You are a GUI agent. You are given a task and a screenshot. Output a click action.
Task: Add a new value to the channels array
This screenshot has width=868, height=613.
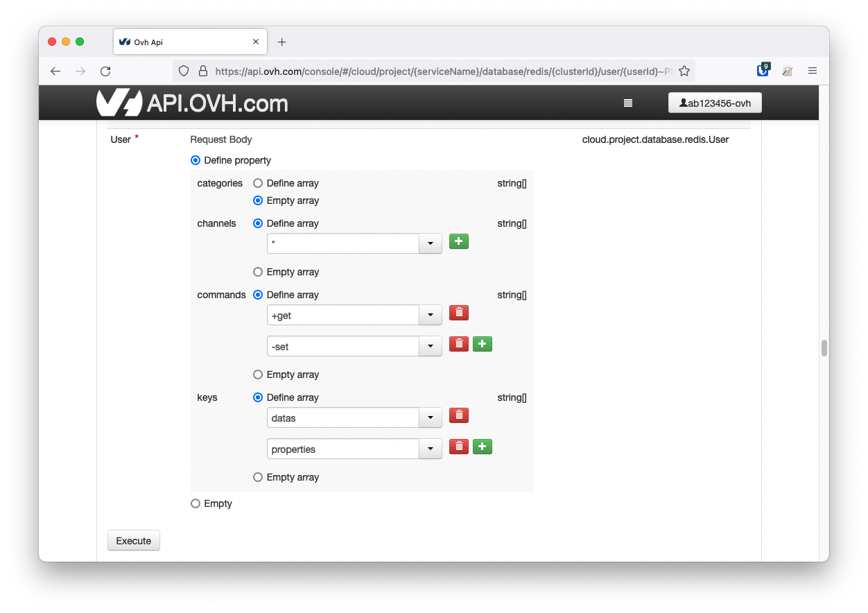pyautogui.click(x=458, y=241)
